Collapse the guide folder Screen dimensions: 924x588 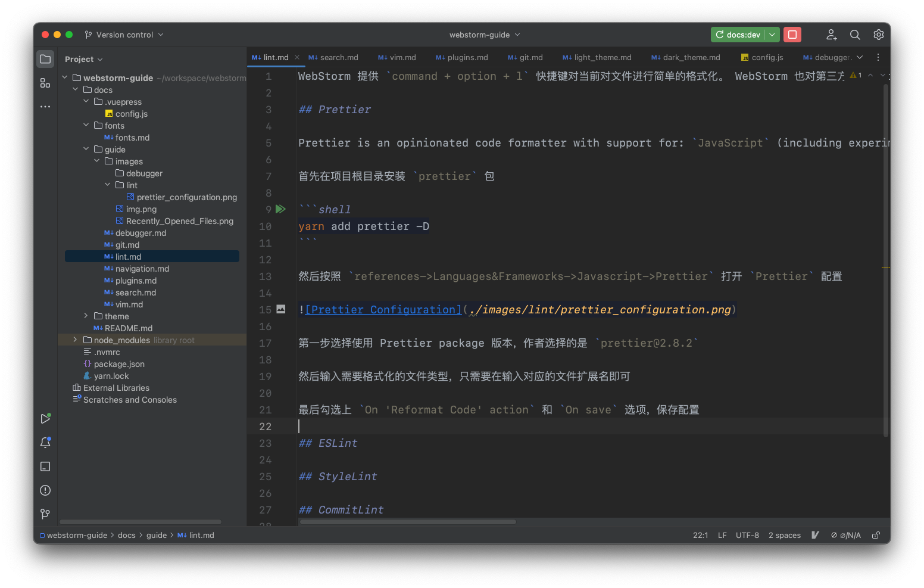[86, 149]
